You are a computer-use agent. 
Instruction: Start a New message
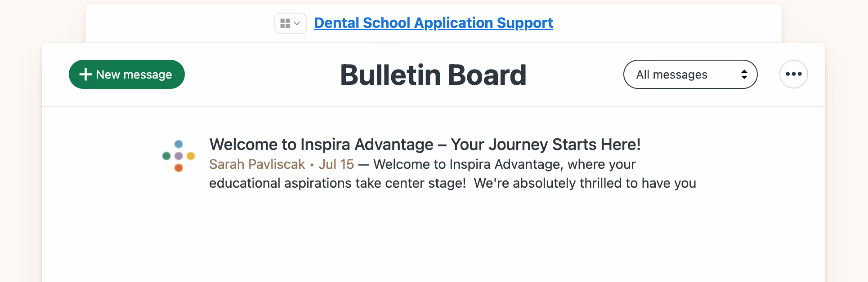[x=126, y=74]
